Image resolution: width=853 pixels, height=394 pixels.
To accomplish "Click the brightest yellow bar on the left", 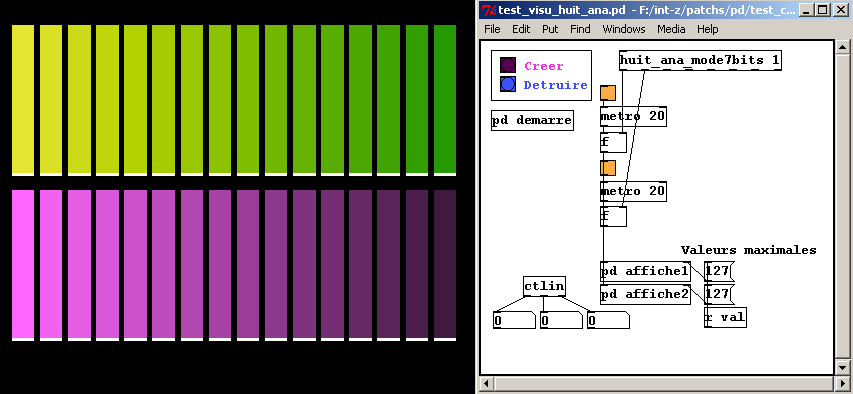I will coord(23,100).
